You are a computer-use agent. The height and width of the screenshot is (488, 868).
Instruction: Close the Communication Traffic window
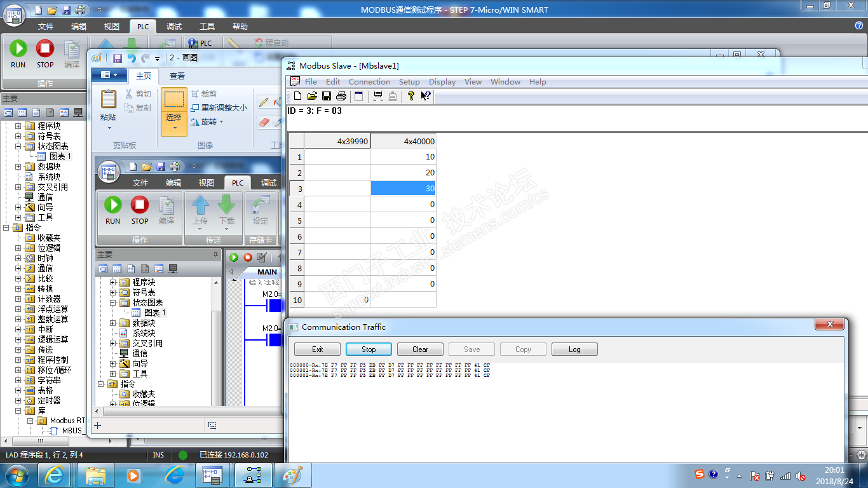pos(830,325)
